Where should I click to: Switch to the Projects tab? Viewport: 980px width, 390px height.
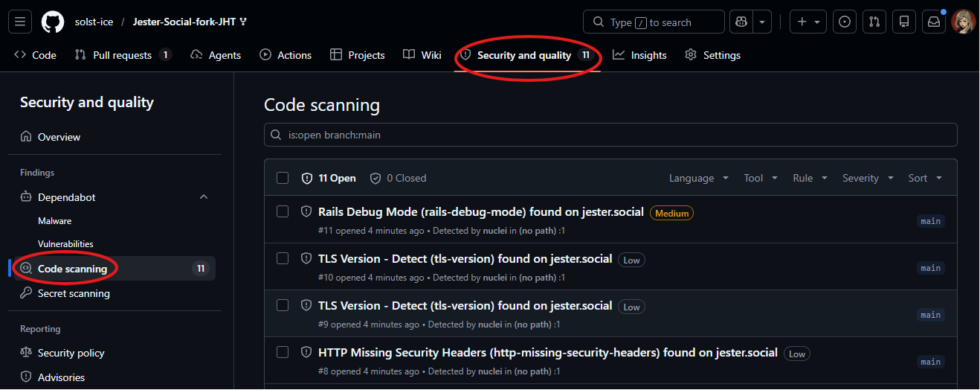coord(357,55)
